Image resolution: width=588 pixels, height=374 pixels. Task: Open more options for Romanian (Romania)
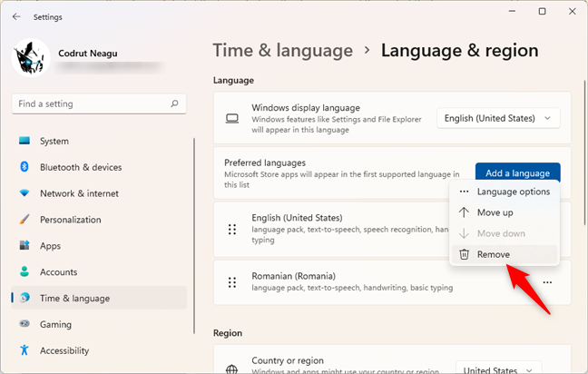[x=547, y=282]
